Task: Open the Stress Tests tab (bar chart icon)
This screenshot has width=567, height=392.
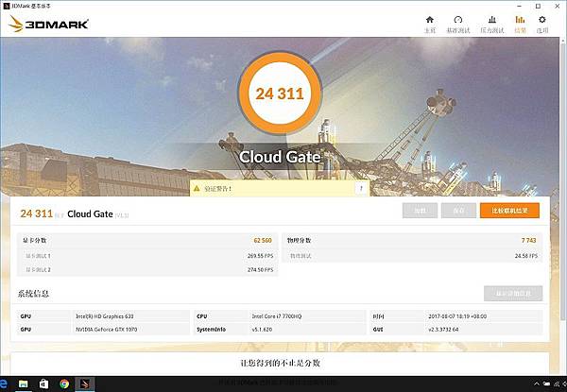Action: 491,25
